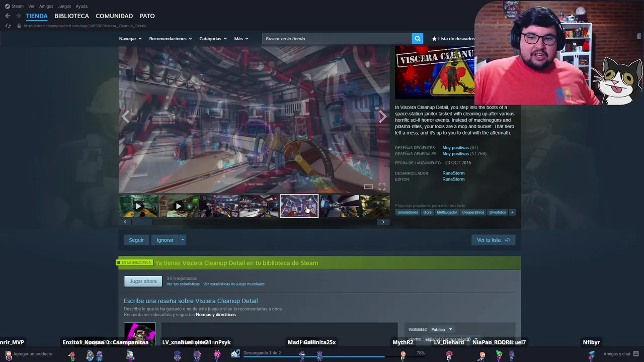Click the plus tag button

click(x=512, y=212)
